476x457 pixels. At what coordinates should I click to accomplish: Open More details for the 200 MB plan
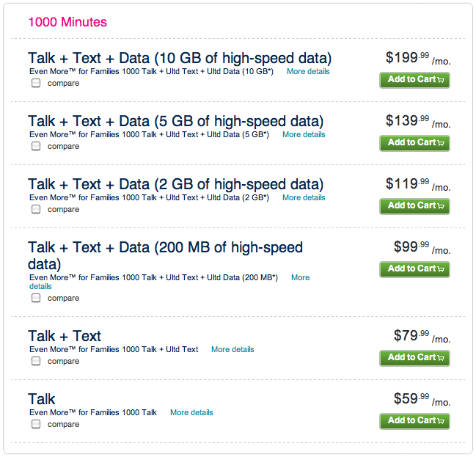(300, 278)
